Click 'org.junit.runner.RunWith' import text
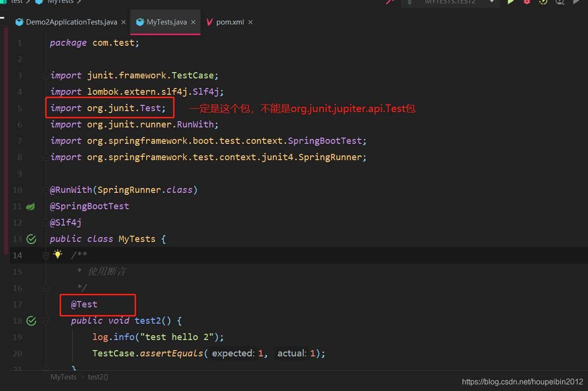The height and width of the screenshot is (391, 588). pos(150,125)
